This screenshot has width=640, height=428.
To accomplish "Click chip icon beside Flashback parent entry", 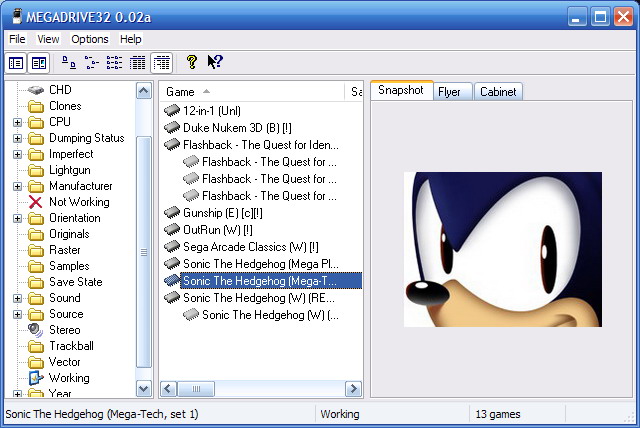I will (x=172, y=145).
